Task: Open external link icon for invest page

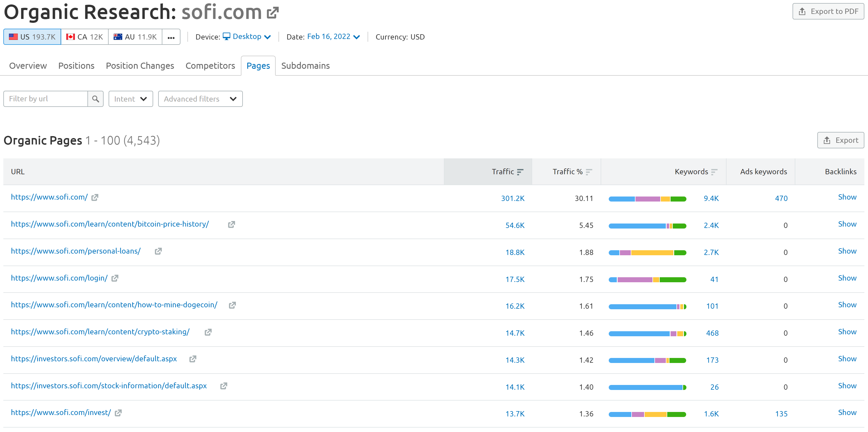Action: pos(118,413)
